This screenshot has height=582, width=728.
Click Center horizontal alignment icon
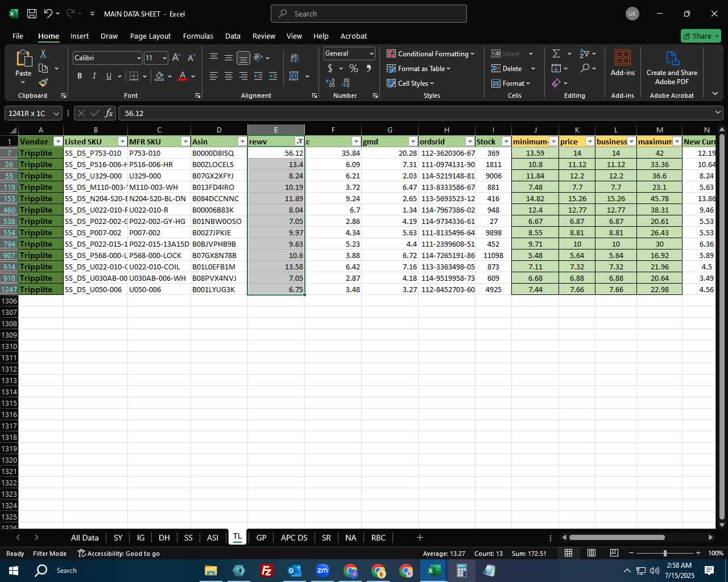coord(229,76)
